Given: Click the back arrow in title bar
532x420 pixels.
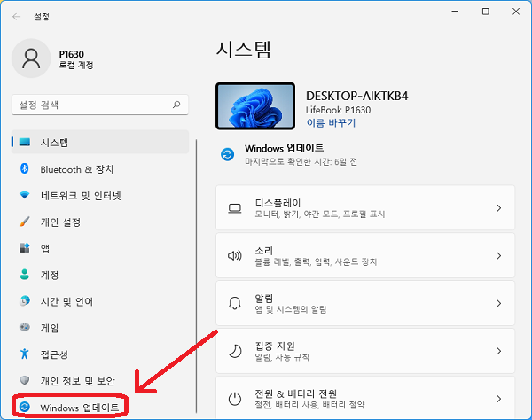Looking at the screenshot, I should point(16,17).
